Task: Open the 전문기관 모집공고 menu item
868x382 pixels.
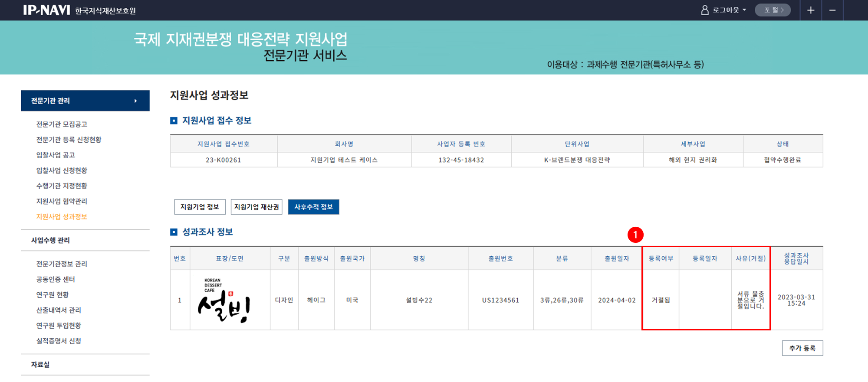Action: [x=62, y=124]
